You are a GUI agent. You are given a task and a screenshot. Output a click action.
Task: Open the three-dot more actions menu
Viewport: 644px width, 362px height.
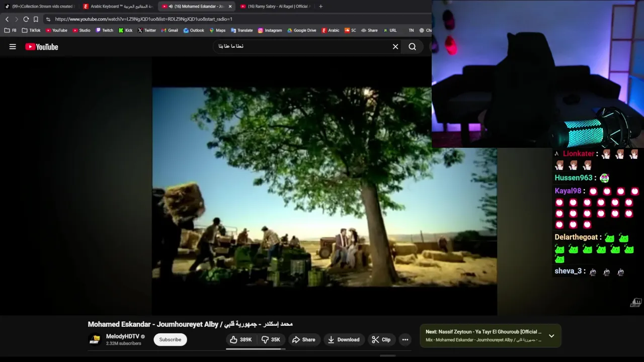405,340
